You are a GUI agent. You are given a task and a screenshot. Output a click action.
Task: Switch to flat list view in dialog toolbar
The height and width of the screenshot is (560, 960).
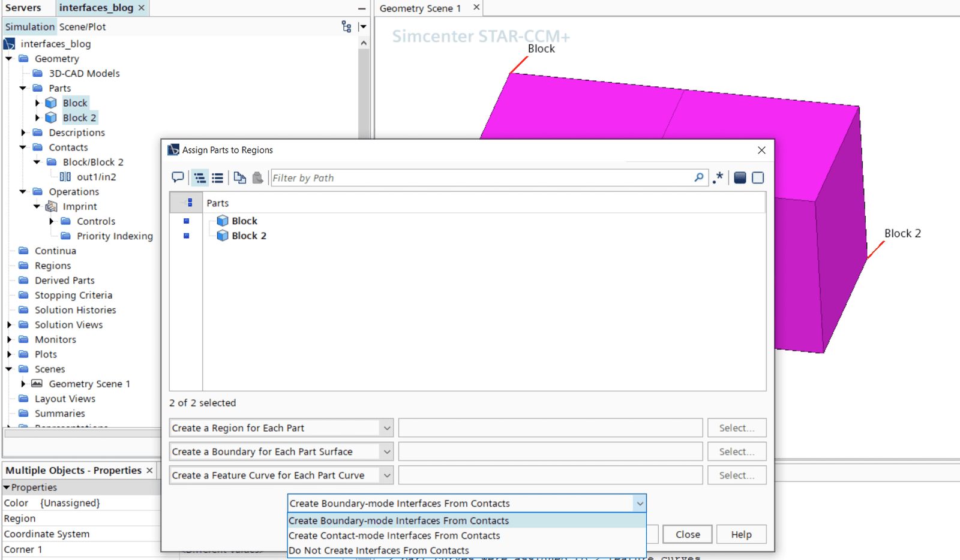click(x=218, y=177)
